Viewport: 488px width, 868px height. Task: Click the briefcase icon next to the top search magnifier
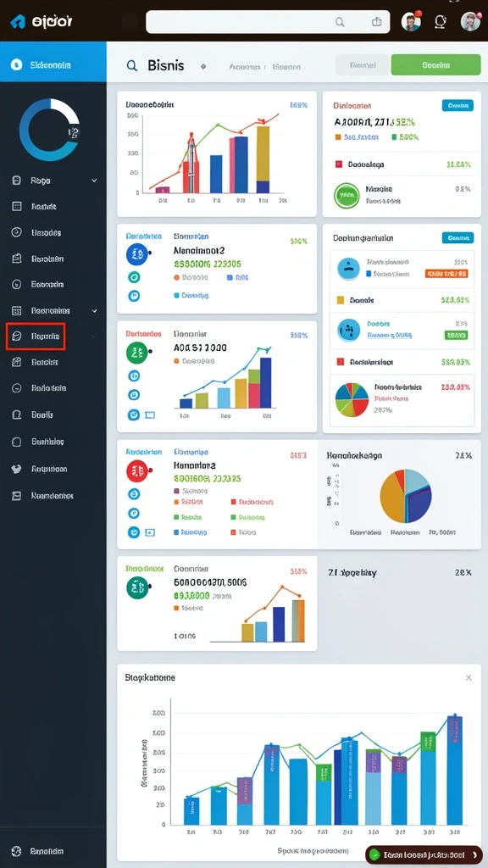point(377,22)
